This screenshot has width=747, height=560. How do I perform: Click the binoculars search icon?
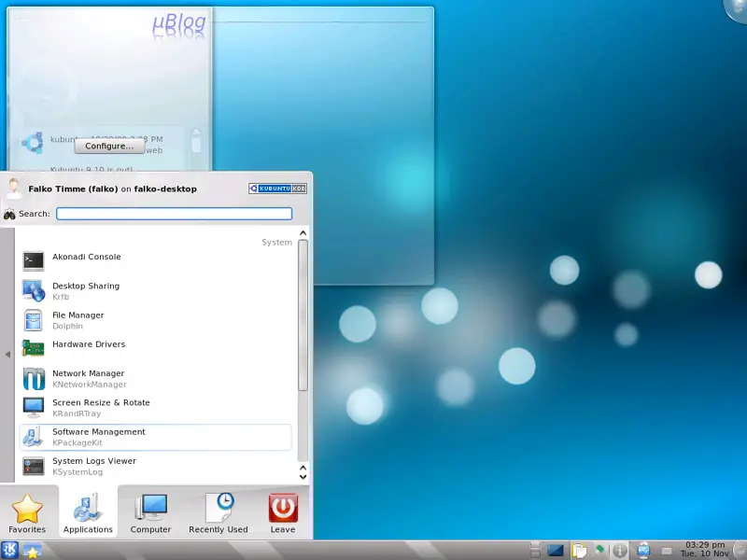click(x=9, y=215)
